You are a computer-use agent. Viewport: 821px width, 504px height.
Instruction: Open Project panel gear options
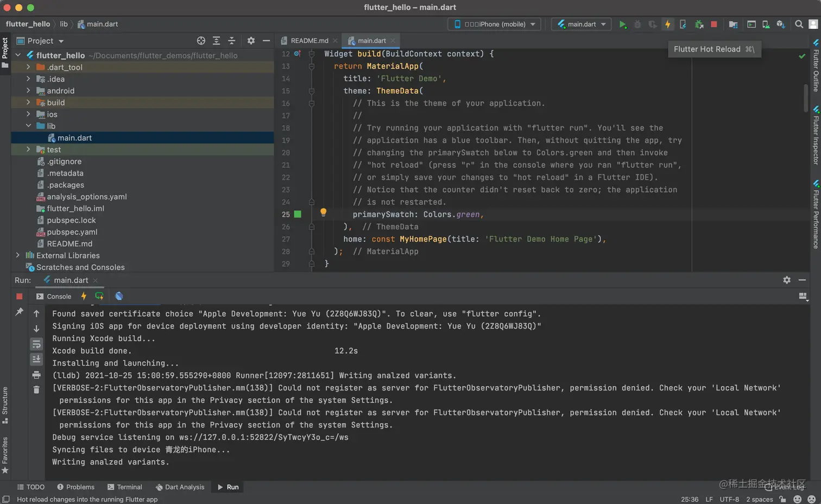pyautogui.click(x=251, y=41)
